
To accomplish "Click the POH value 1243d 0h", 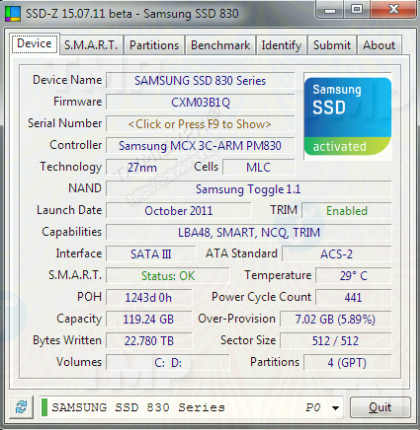I will point(149,297).
